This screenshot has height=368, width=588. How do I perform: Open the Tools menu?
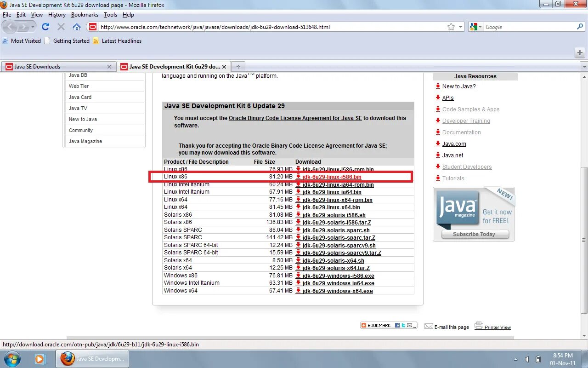[110, 14]
